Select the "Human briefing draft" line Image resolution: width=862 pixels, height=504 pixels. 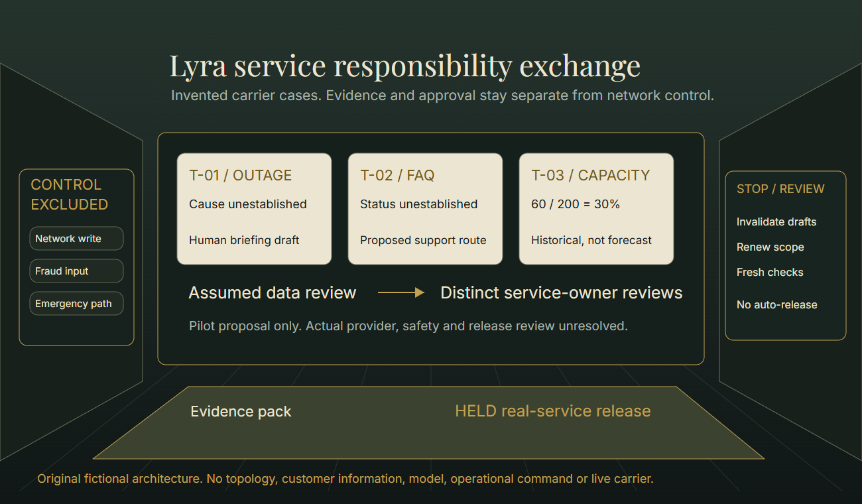[x=244, y=240]
